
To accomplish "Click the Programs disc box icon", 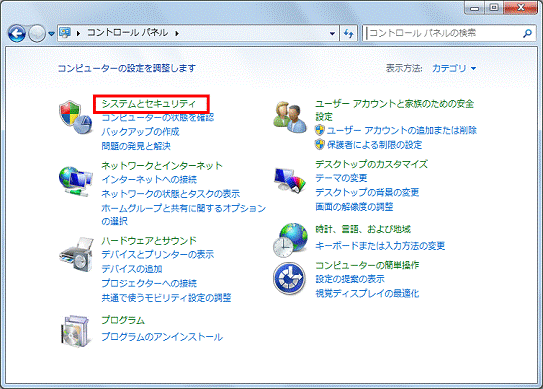I will point(75,330).
